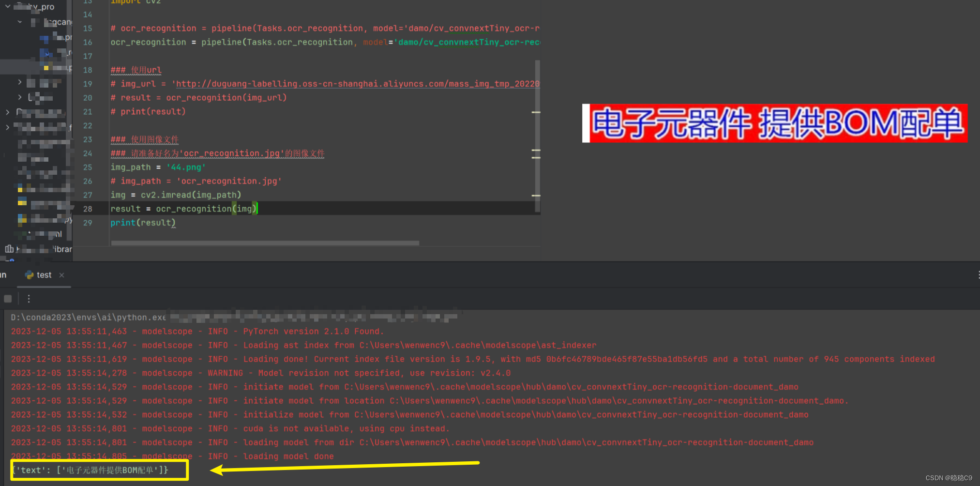Image resolution: width=980 pixels, height=486 pixels.
Task: Click the '### 使用url' comment
Action: (x=136, y=70)
